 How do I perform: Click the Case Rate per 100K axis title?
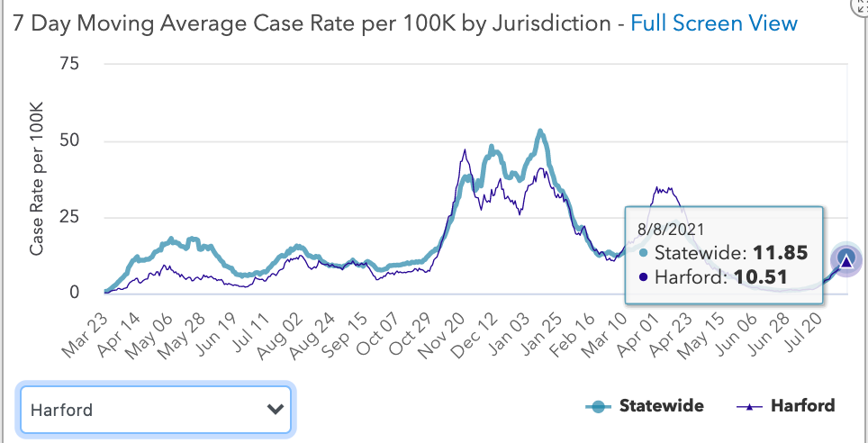click(x=37, y=178)
